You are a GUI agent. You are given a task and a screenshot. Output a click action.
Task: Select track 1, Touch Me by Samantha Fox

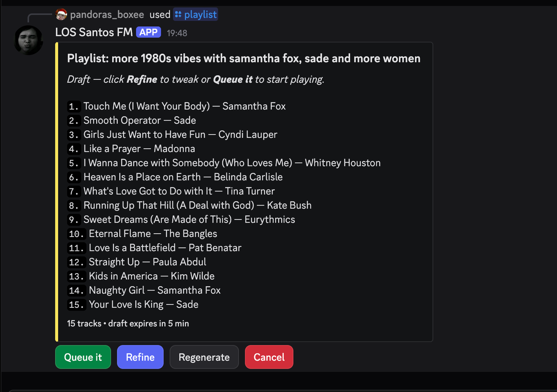point(184,106)
